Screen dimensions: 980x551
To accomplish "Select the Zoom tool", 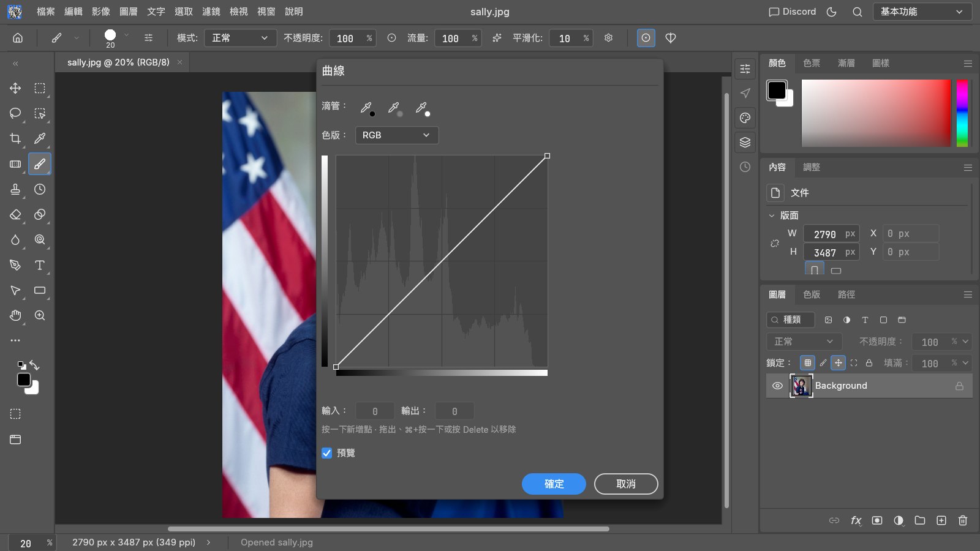I will click(40, 315).
